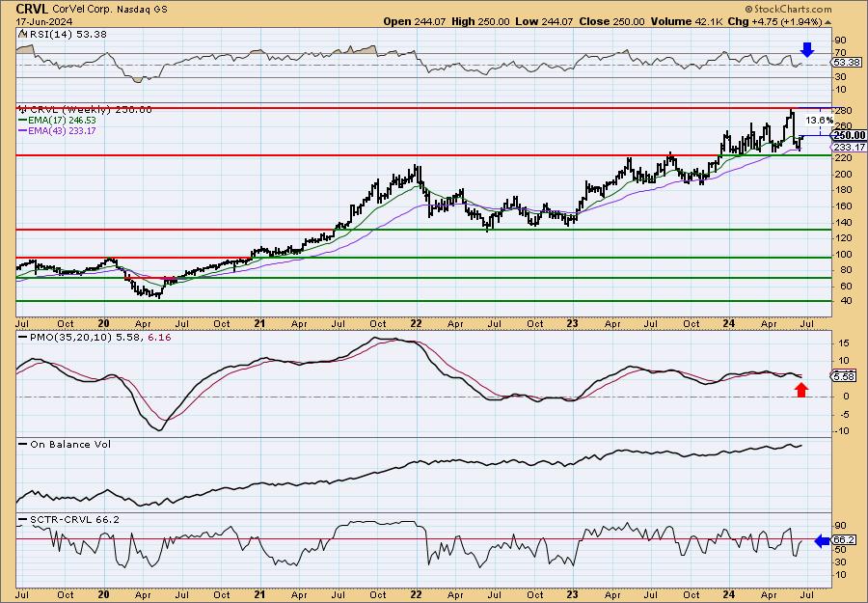Click year 24 on the bottom time axis
868x603 pixels.
728,594
